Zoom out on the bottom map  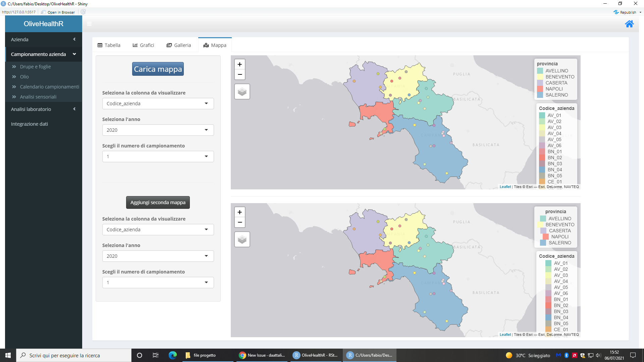pos(239,222)
